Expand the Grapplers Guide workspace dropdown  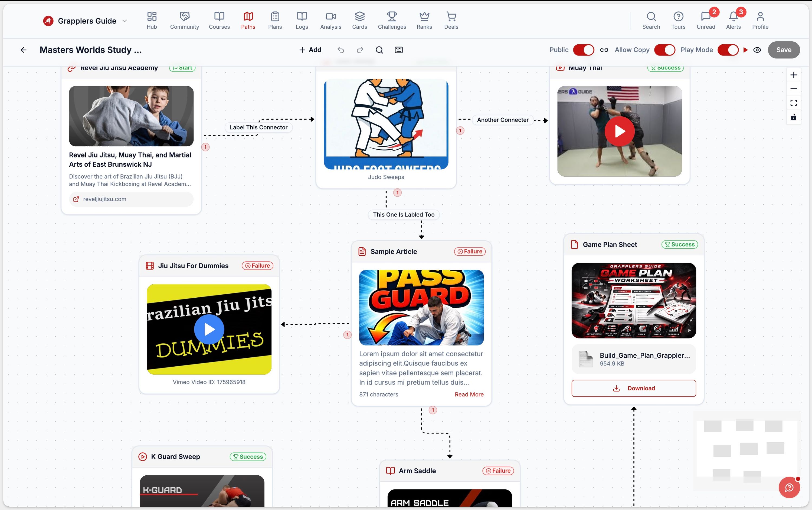(x=125, y=21)
